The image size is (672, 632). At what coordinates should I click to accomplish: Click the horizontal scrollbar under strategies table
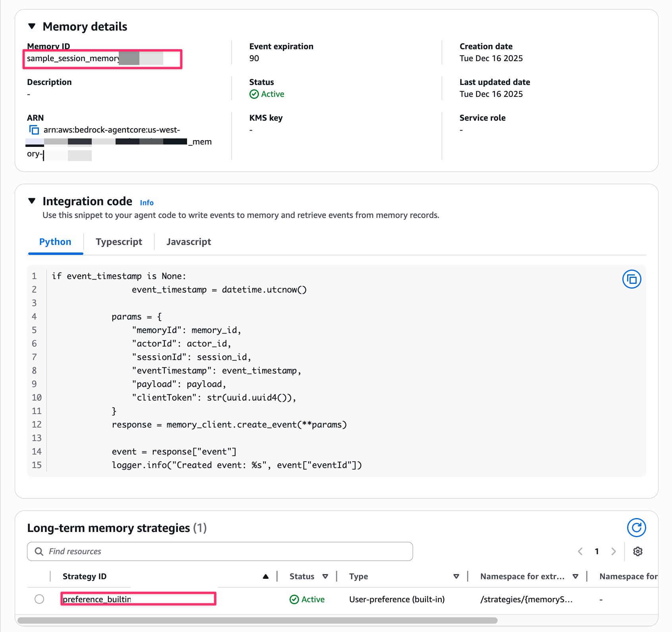257,620
